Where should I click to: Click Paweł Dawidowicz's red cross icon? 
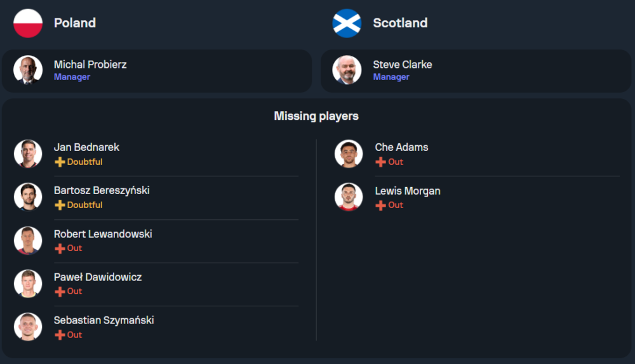pos(60,292)
